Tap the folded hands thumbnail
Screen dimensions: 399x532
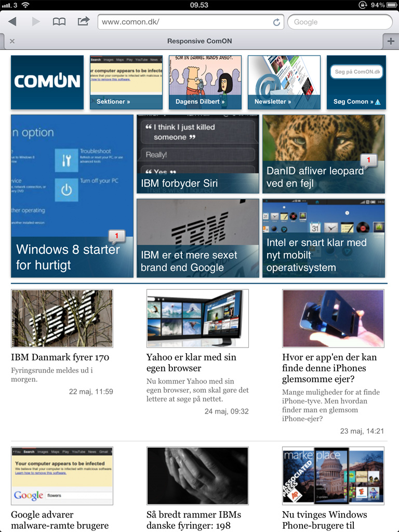click(197, 476)
